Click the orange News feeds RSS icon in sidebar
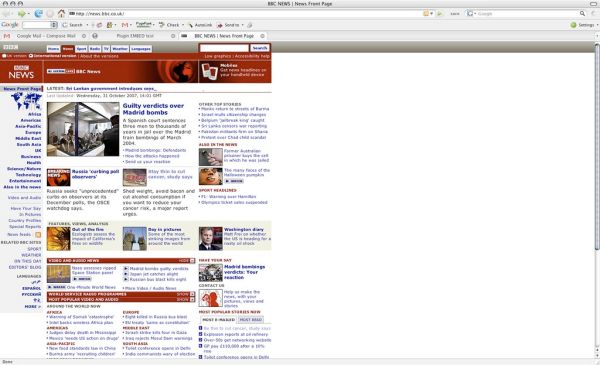Image resolution: width=600 pixels, height=365 pixels. pos(38,235)
